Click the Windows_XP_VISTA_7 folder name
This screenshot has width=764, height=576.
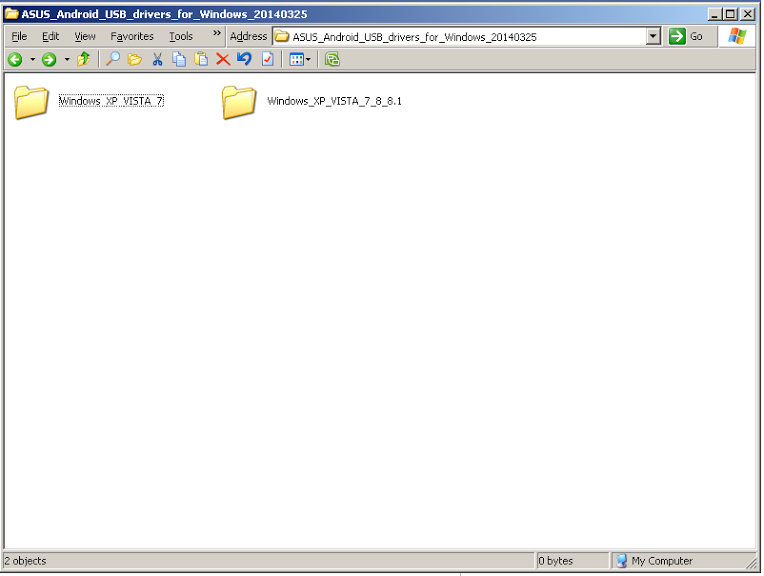[111, 101]
